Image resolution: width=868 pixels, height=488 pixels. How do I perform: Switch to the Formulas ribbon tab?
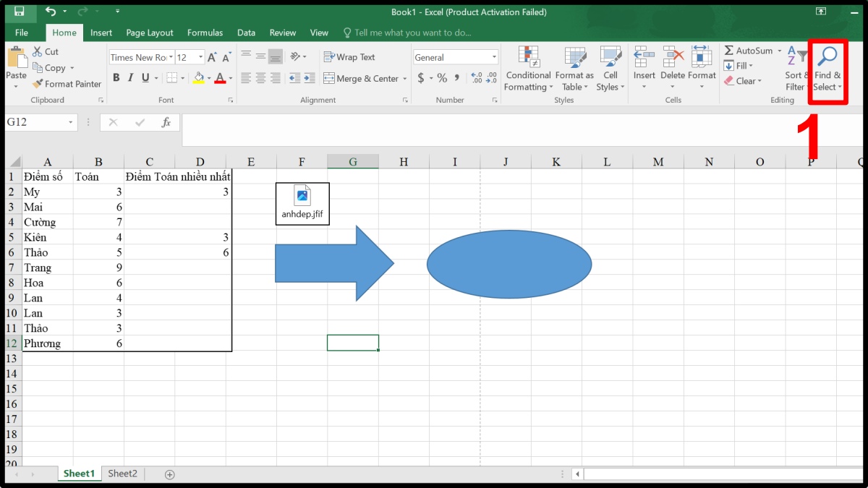tap(205, 33)
